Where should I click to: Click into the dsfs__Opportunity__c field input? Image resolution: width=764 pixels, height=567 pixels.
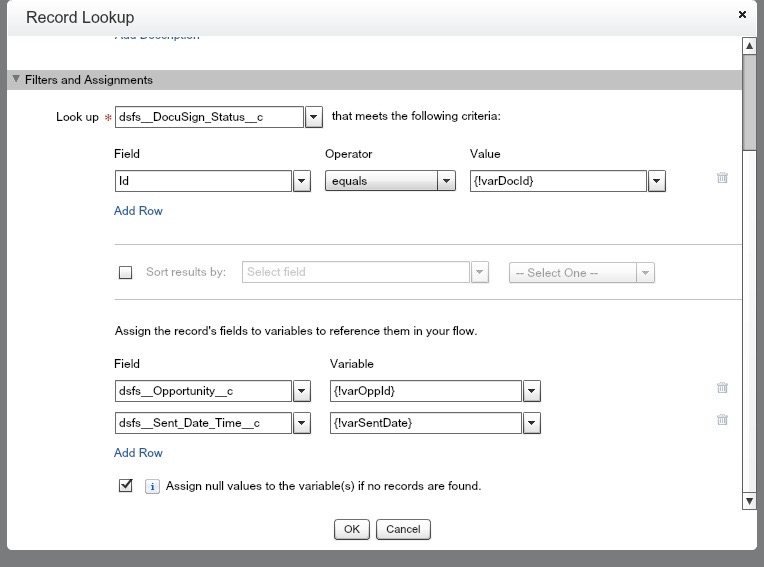pyautogui.click(x=203, y=391)
